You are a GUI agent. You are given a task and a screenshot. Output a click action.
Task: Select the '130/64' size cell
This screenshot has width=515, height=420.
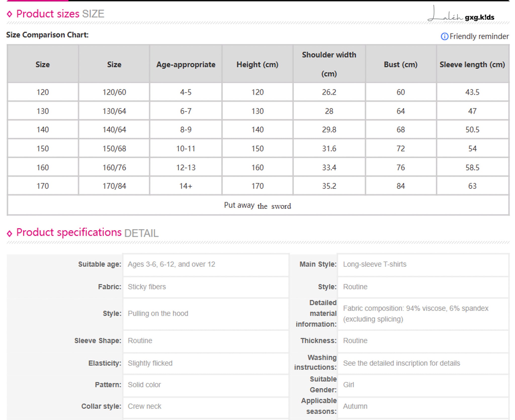114,111
